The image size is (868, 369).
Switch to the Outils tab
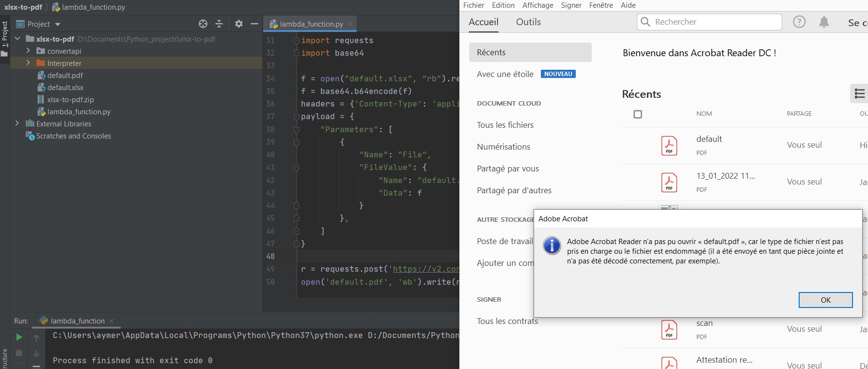pyautogui.click(x=528, y=22)
